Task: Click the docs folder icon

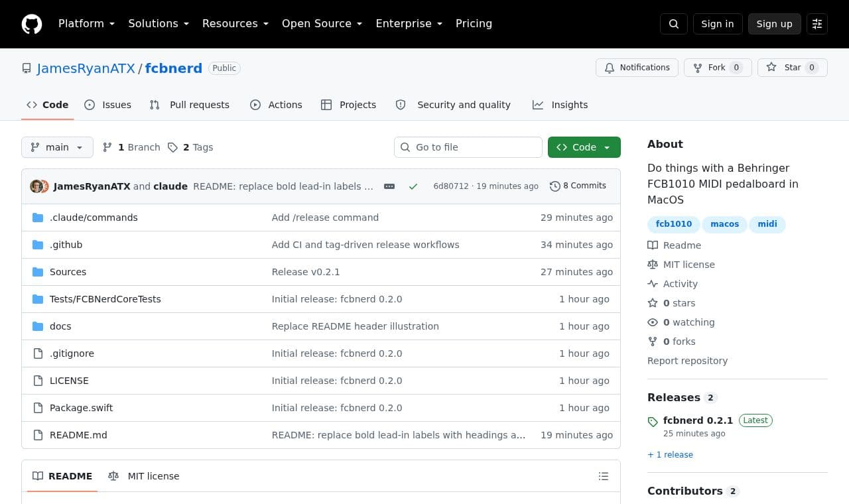Action: [x=38, y=326]
